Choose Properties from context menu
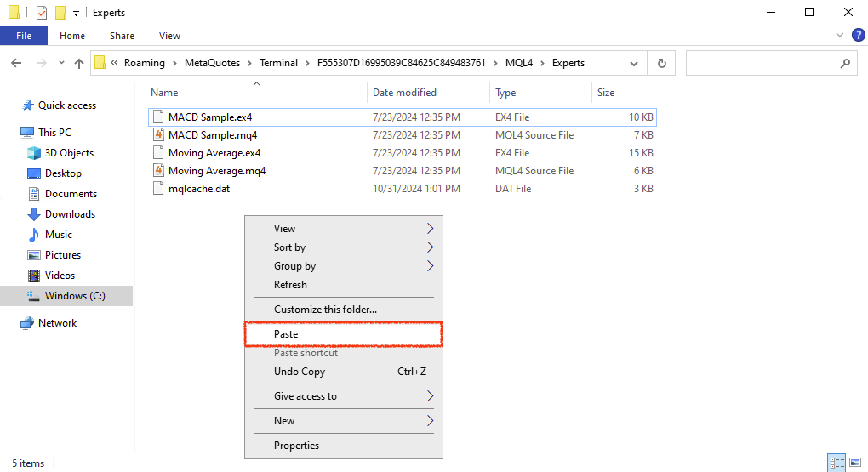868x472 pixels. pos(344,446)
